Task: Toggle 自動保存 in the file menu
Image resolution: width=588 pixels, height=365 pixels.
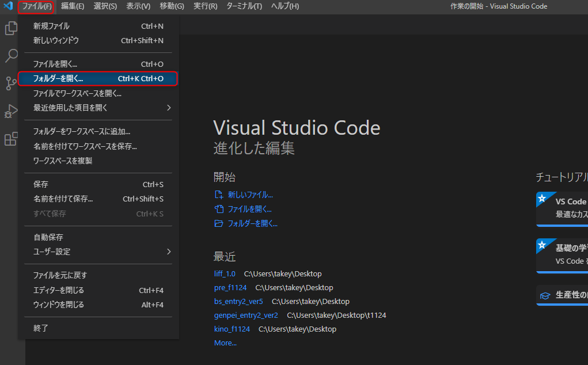Action: pyautogui.click(x=98, y=237)
